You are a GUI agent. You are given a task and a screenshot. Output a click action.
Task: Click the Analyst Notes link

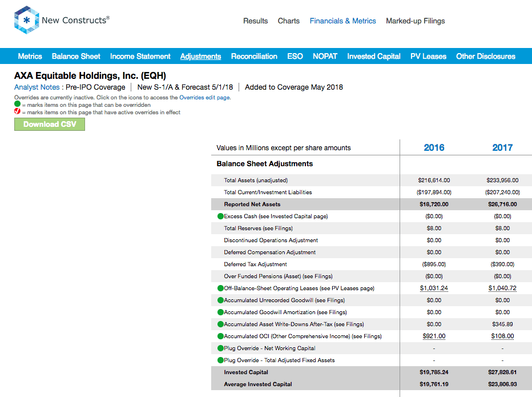(x=37, y=87)
